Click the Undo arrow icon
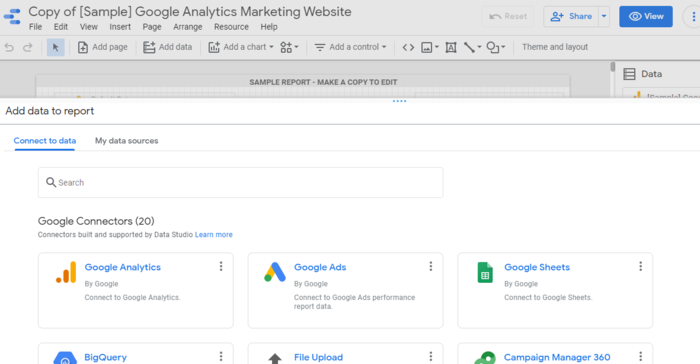This screenshot has height=364, width=700. [9, 47]
